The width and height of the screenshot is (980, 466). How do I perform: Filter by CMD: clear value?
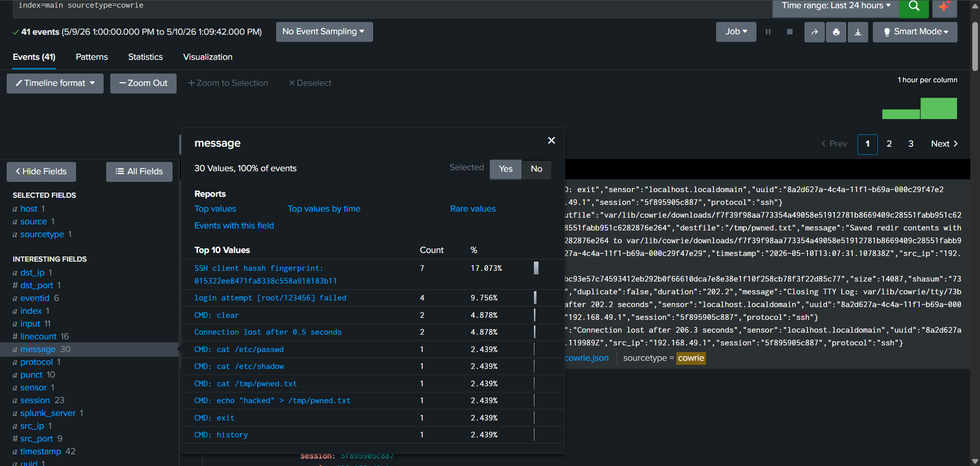(x=216, y=315)
